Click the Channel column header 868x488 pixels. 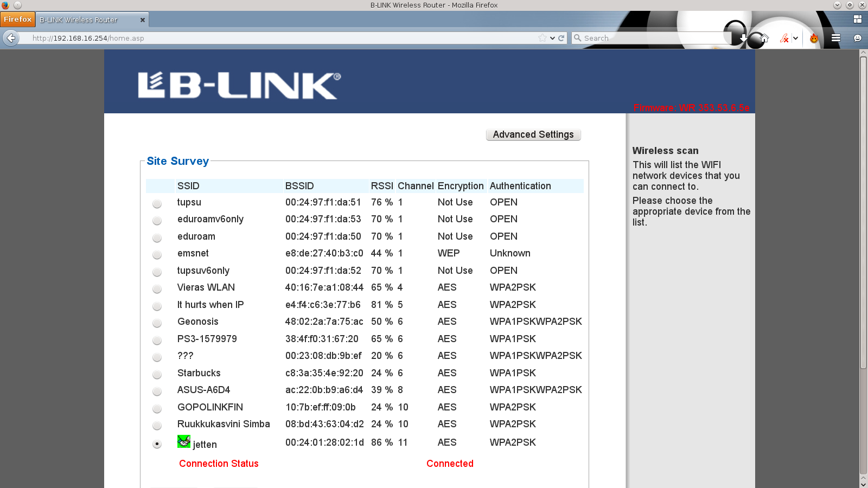click(x=416, y=186)
